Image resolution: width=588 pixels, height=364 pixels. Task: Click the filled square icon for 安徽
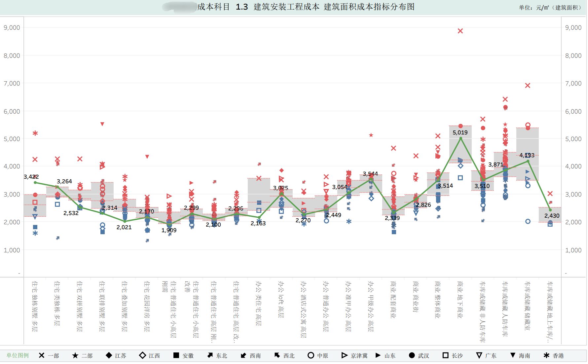tap(176, 355)
